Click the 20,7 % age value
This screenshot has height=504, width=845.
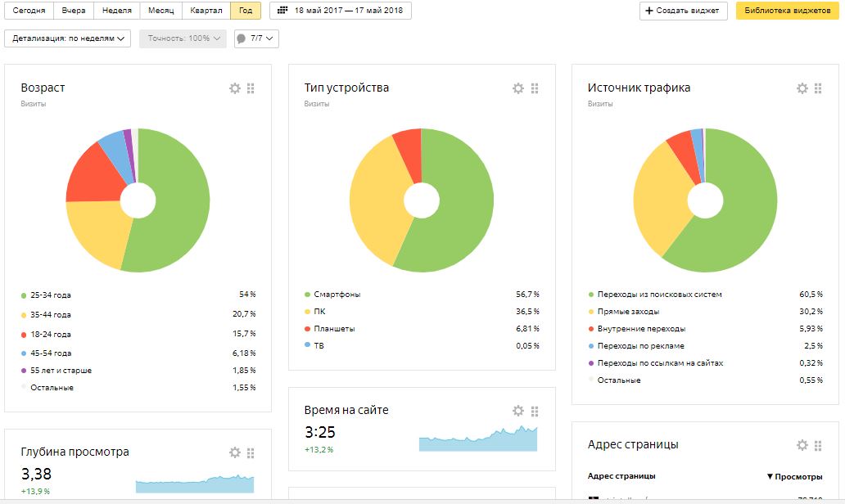[x=244, y=314]
